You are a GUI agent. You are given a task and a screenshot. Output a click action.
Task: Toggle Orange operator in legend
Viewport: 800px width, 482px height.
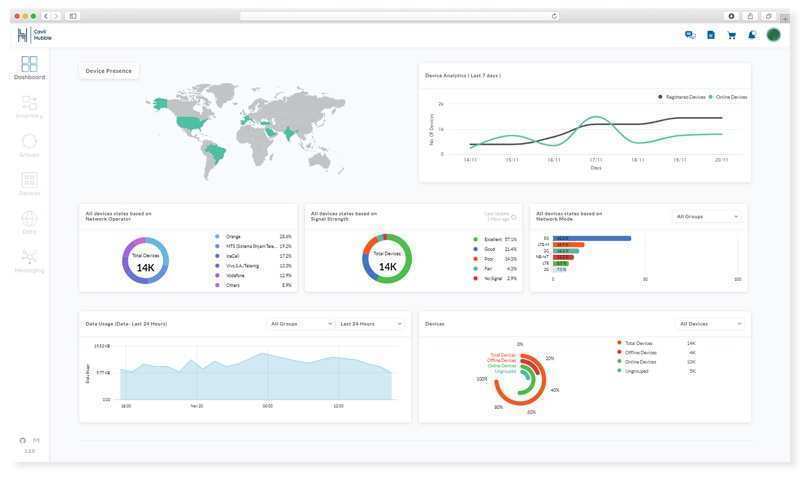(x=253, y=237)
